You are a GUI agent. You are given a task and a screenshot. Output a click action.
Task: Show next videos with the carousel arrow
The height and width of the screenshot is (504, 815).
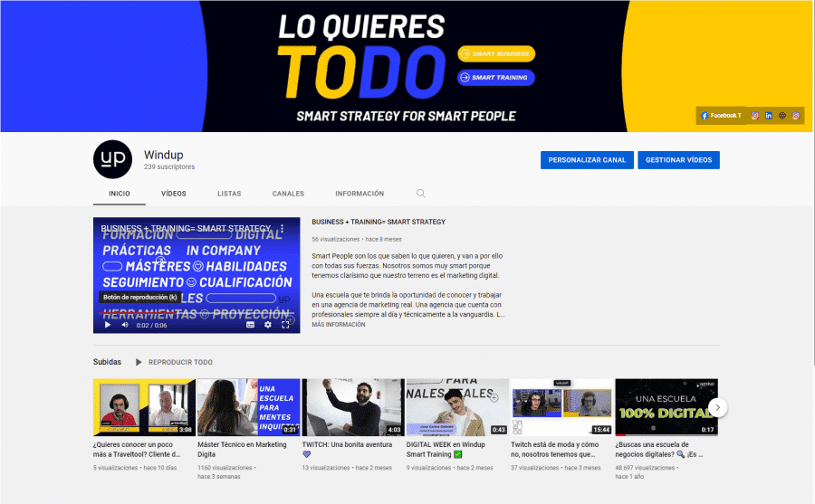718,407
